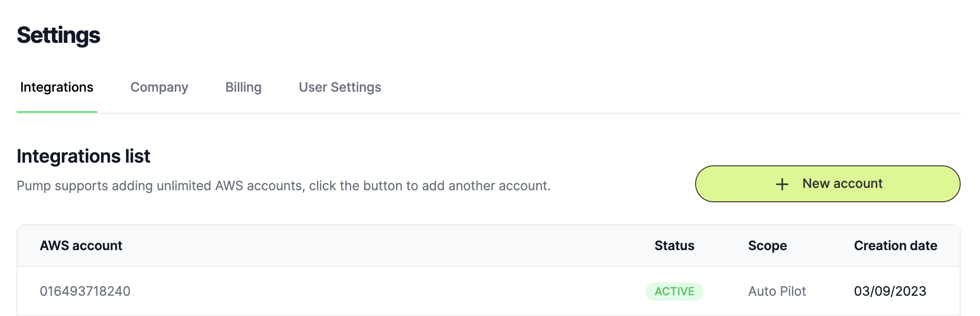Viewport: 980px width, 316px height.
Task: Click the Pump supports AWS accounts description
Action: point(283,186)
